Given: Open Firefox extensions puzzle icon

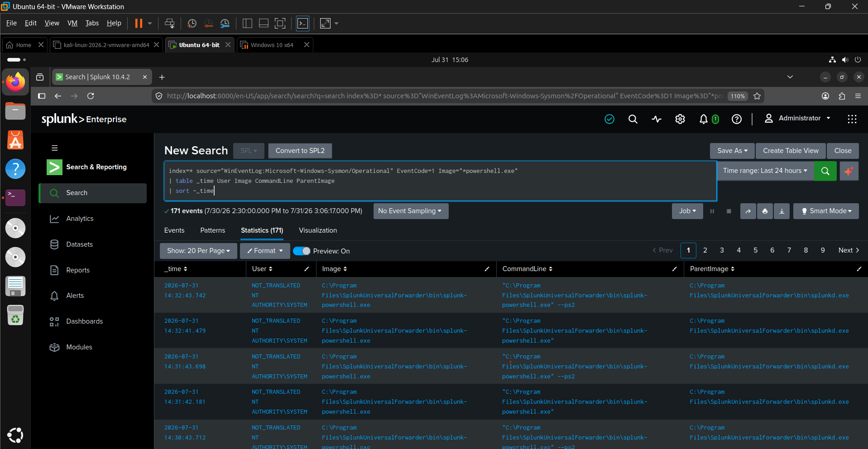Looking at the screenshot, I should click(842, 96).
